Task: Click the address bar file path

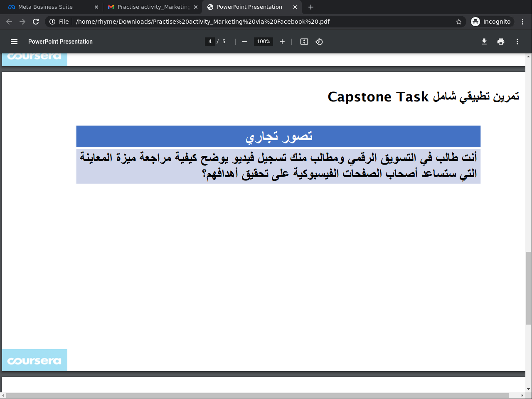Action: point(202,22)
